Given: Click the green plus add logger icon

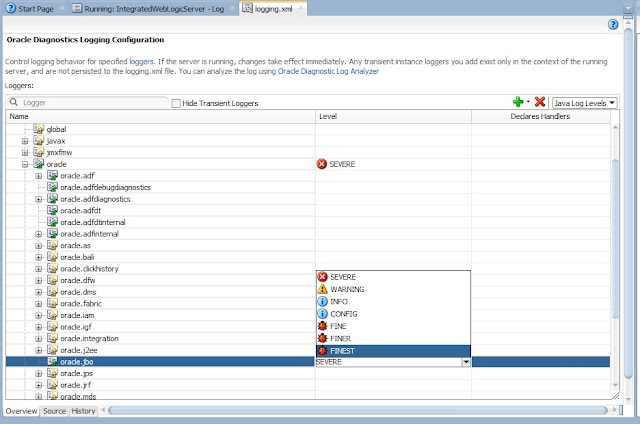Looking at the screenshot, I should (518, 102).
